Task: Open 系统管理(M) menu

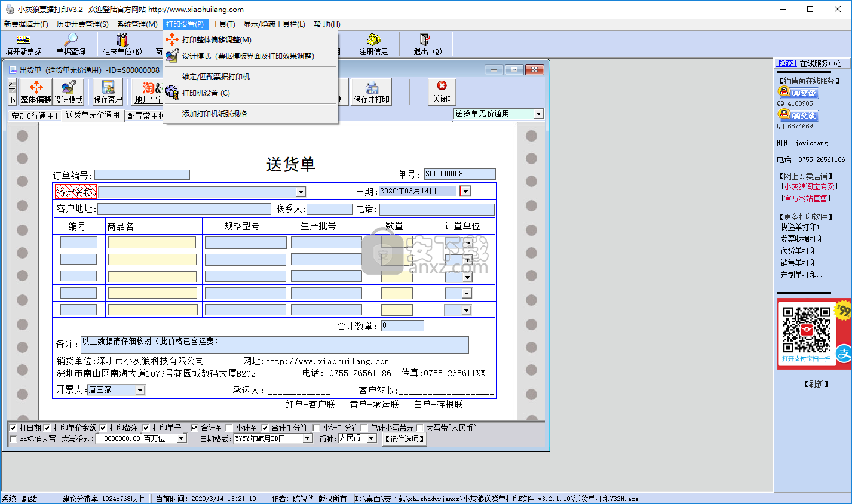Action: click(x=137, y=24)
